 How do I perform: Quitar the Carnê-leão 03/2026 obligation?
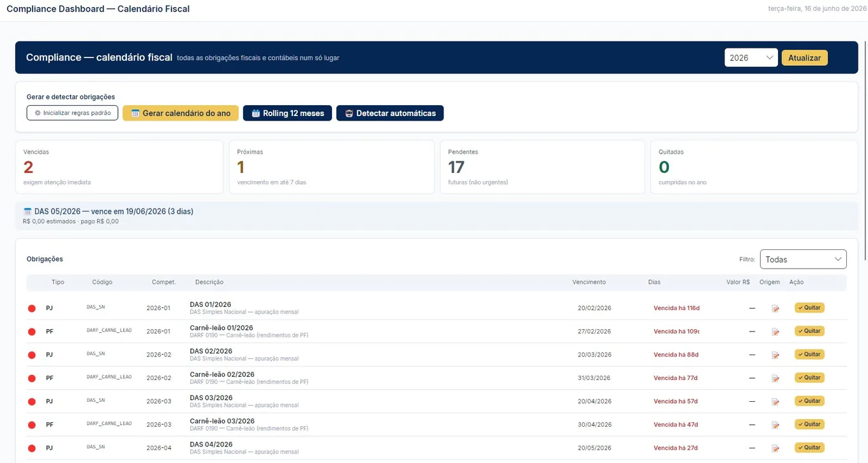809,424
